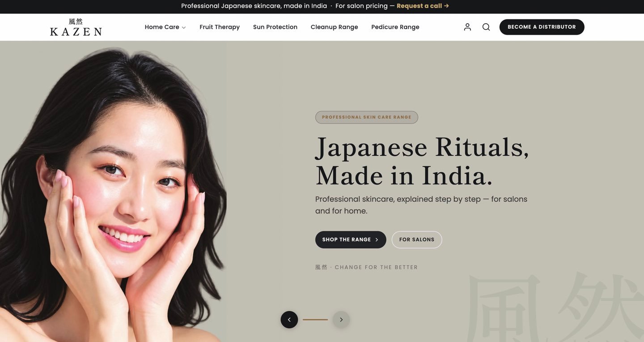Click the Shop the Range button
Image resolution: width=644 pixels, height=342 pixels.
pyautogui.click(x=351, y=239)
